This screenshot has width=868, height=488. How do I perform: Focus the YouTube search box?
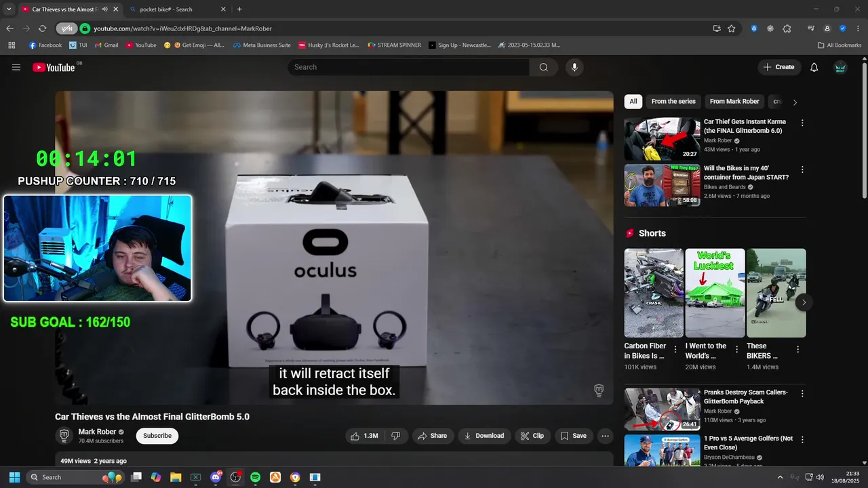tap(408, 67)
